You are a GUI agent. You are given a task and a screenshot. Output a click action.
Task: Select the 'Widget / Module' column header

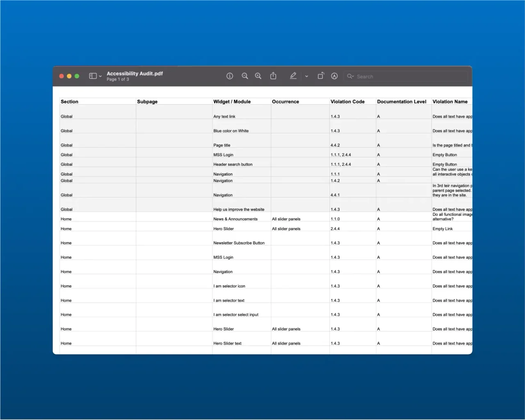232,102
